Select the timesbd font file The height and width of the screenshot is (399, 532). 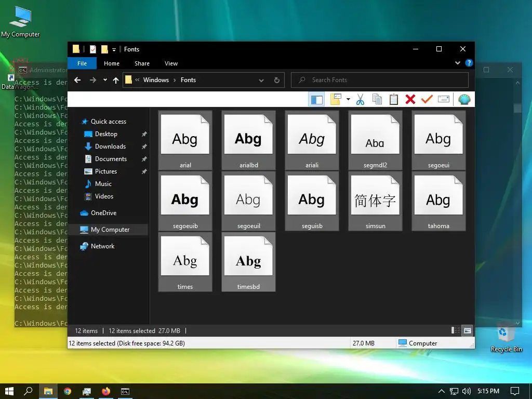[249, 262]
